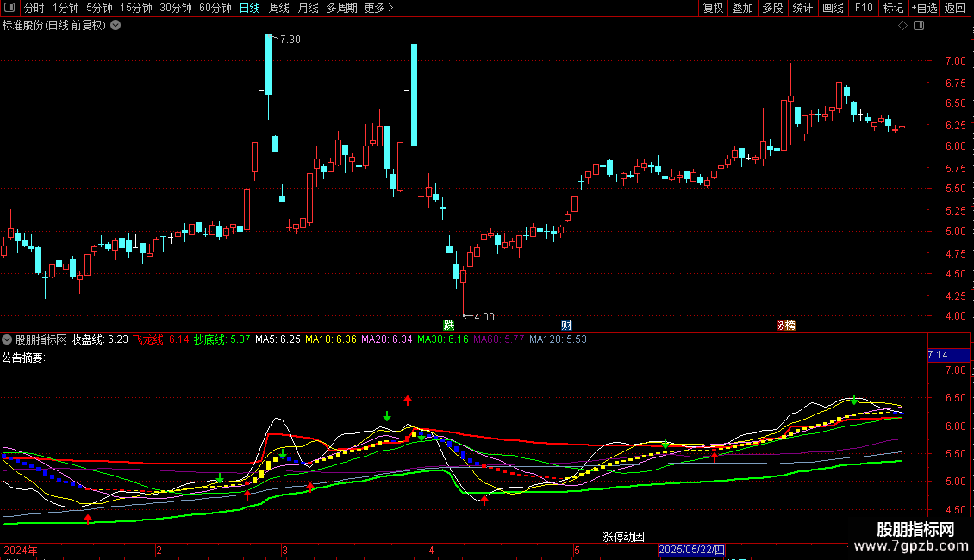The width and height of the screenshot is (974, 560).
Task: Click the diamond icon in chart corner
Action: click(903, 26)
